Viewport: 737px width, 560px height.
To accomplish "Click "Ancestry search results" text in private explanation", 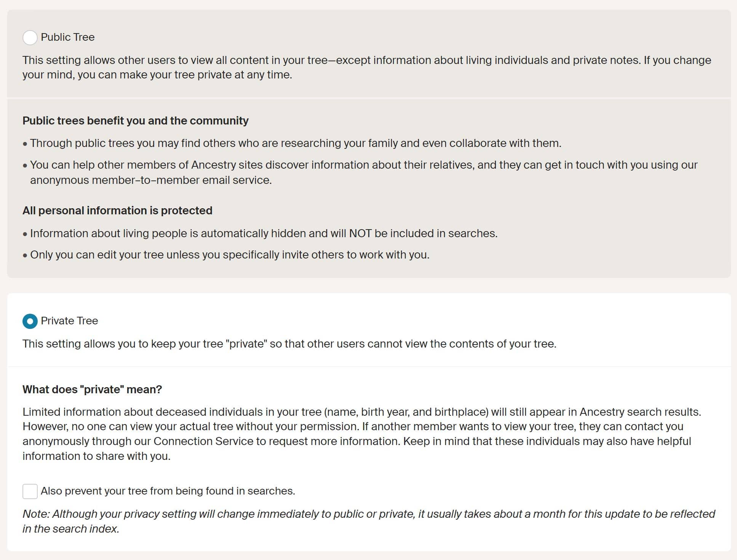I will [x=640, y=412].
